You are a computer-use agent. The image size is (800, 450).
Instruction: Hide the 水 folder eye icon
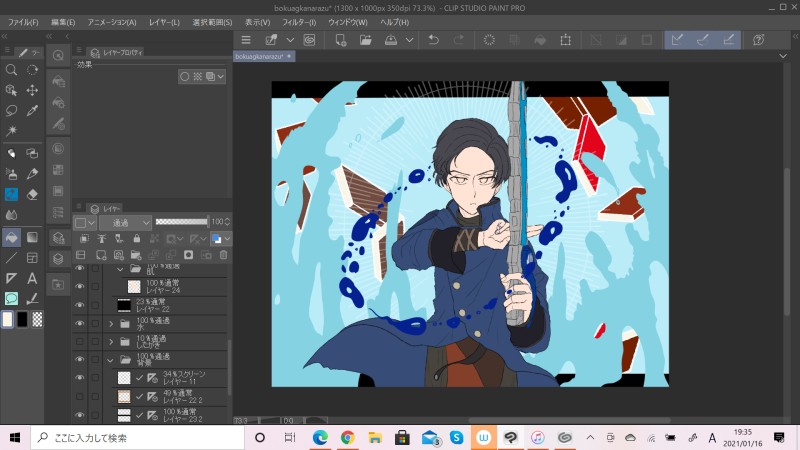coord(80,323)
